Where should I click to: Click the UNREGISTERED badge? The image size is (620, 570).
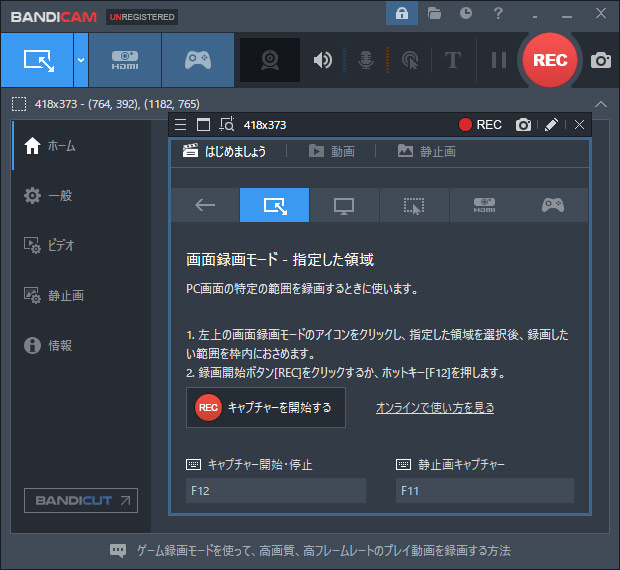142,17
